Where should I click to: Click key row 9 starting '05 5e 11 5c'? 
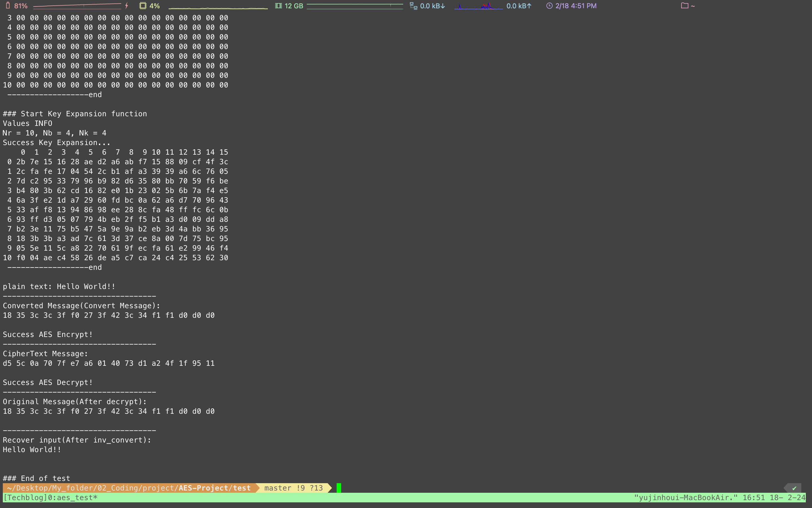[118, 248]
